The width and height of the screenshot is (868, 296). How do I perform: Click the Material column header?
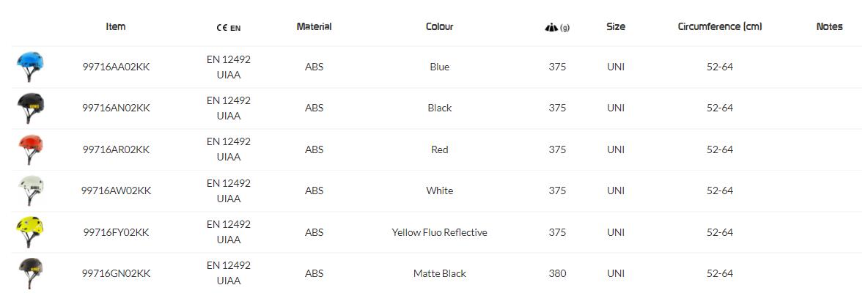click(x=314, y=26)
